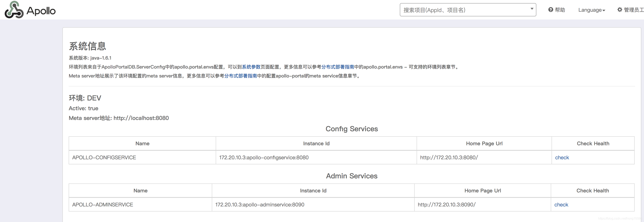
Task: Check health of APOLLO-CONFIGSERVICE
Action: [x=562, y=158]
